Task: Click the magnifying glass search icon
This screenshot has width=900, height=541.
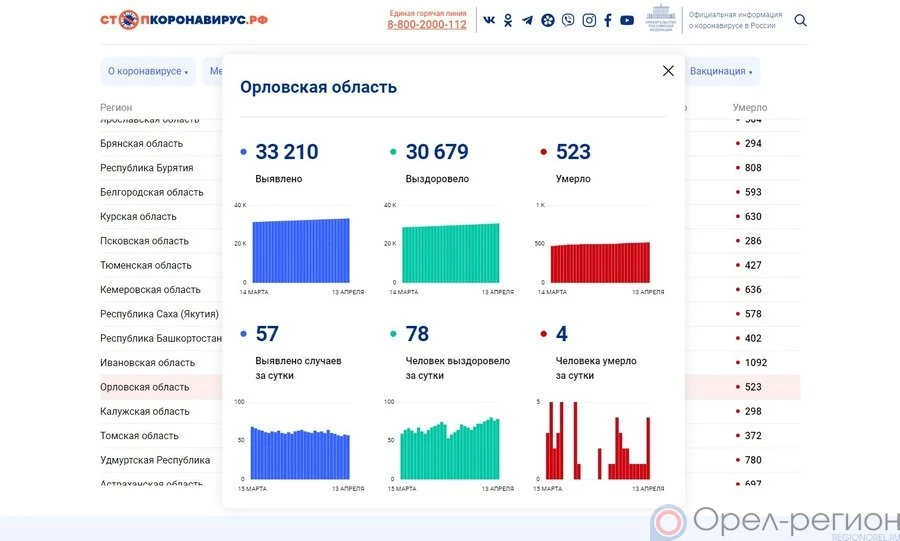Action: pos(800,20)
